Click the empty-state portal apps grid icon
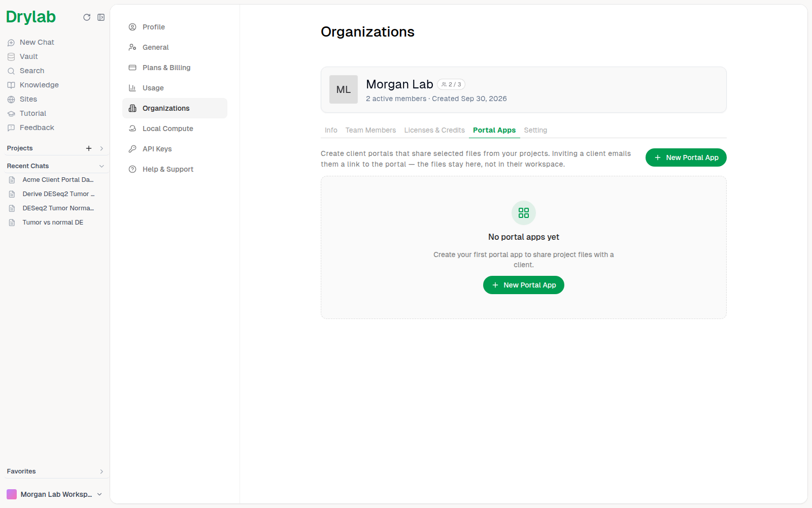Image resolution: width=812 pixels, height=508 pixels. (x=524, y=213)
